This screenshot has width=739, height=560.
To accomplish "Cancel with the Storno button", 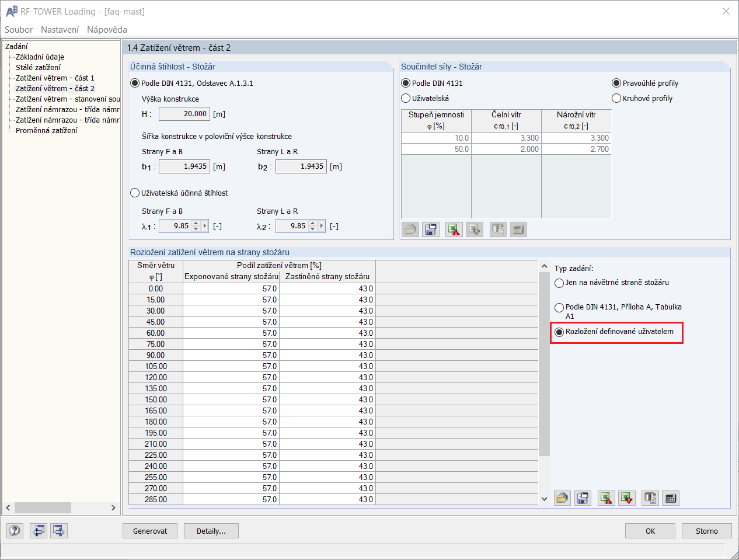I will (x=707, y=531).
